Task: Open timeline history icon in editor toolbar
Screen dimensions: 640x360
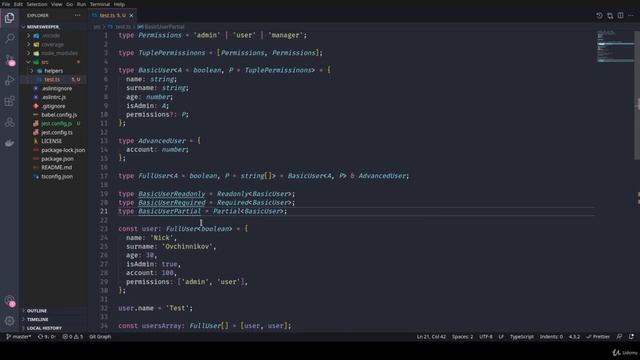Action: [599, 16]
